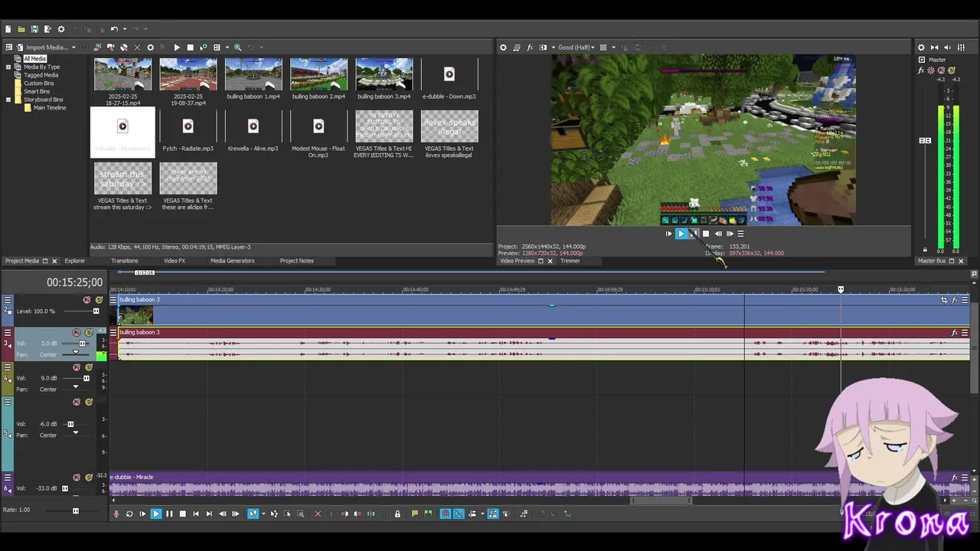Stop media preview in the Project Media toolbar
980x551 pixels.
point(190,47)
